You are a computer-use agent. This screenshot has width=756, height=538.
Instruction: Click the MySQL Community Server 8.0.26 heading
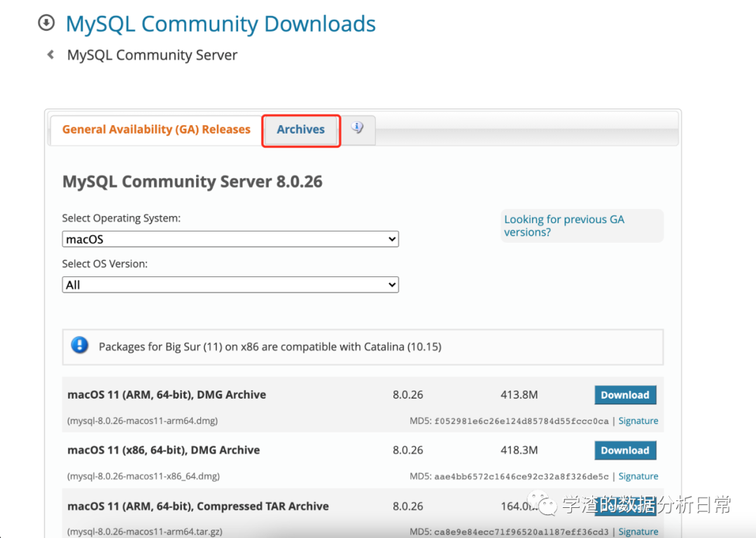[x=192, y=182]
